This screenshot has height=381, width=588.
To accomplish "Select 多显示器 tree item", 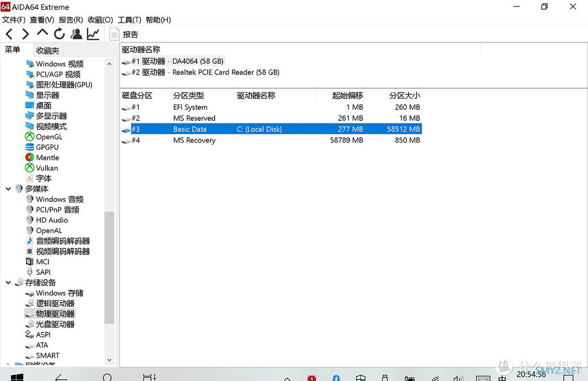I will click(x=46, y=116).
